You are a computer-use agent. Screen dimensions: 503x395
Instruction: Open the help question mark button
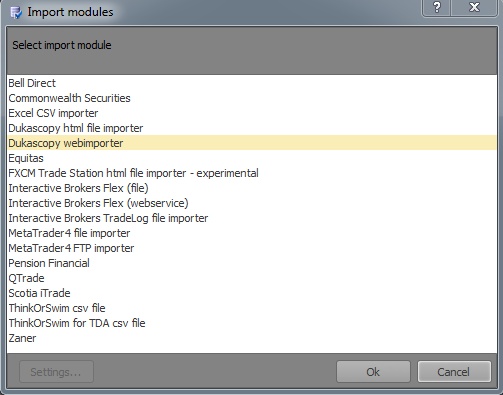[x=437, y=7]
